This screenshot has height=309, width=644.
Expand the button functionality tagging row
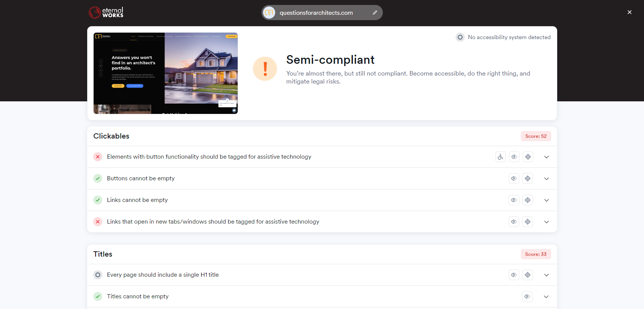click(x=546, y=157)
